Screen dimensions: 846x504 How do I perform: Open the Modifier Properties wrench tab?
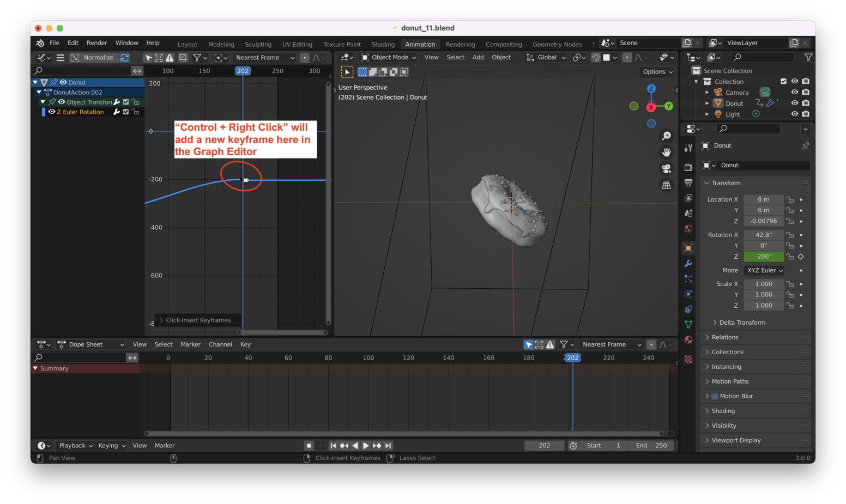[688, 263]
